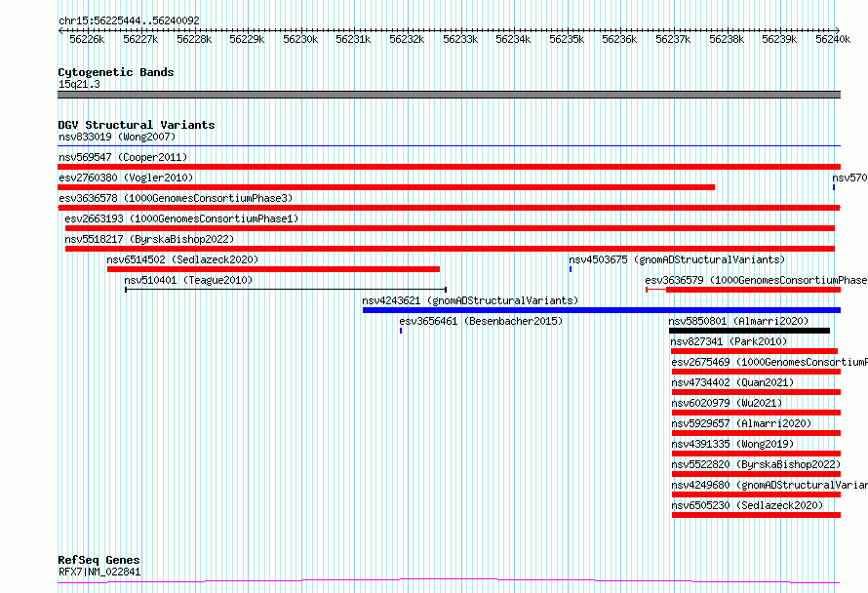Viewport: 868px width, 593px height.
Task: Select nsv6505230 (Sedlazeck2020) label
Action: [x=747, y=505]
